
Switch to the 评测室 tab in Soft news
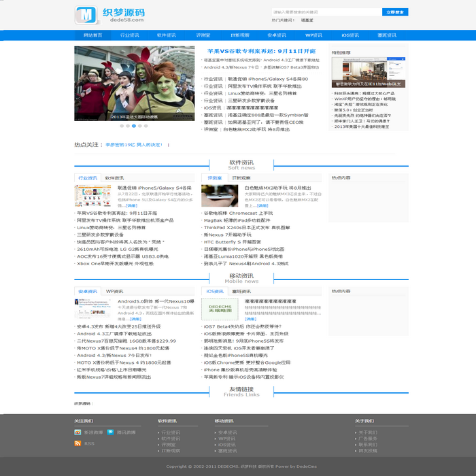coord(215,178)
